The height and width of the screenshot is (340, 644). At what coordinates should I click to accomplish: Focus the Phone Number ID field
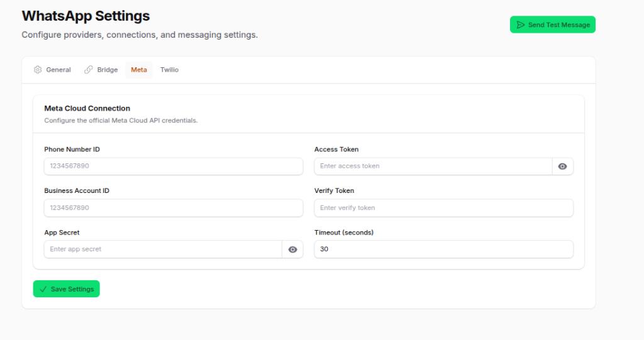(x=174, y=167)
